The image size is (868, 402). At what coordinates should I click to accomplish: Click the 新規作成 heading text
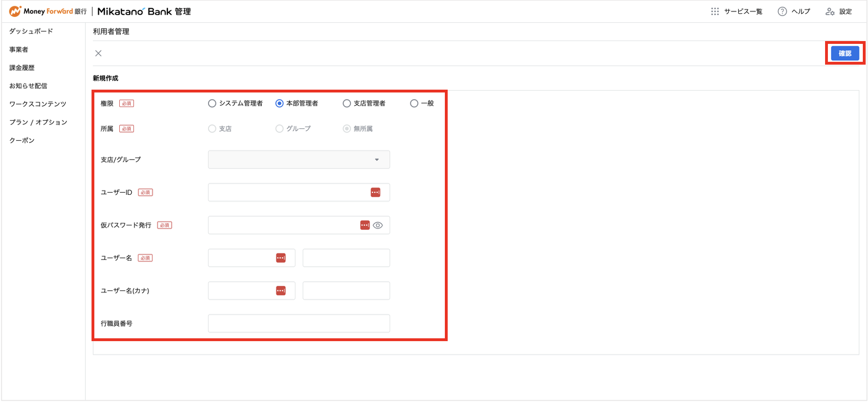pyautogui.click(x=106, y=78)
